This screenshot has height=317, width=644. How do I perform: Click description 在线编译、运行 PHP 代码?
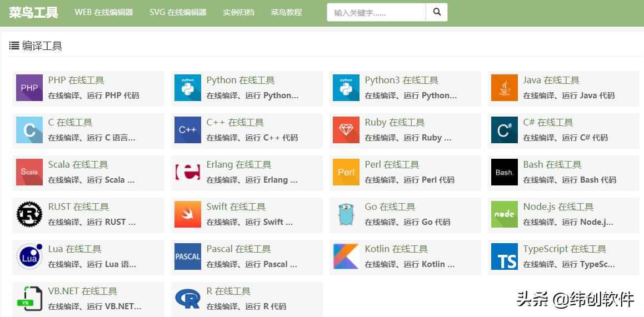tap(94, 95)
